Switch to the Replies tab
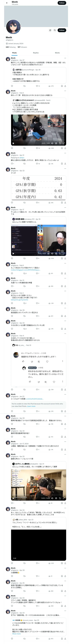 coord(36,53)
